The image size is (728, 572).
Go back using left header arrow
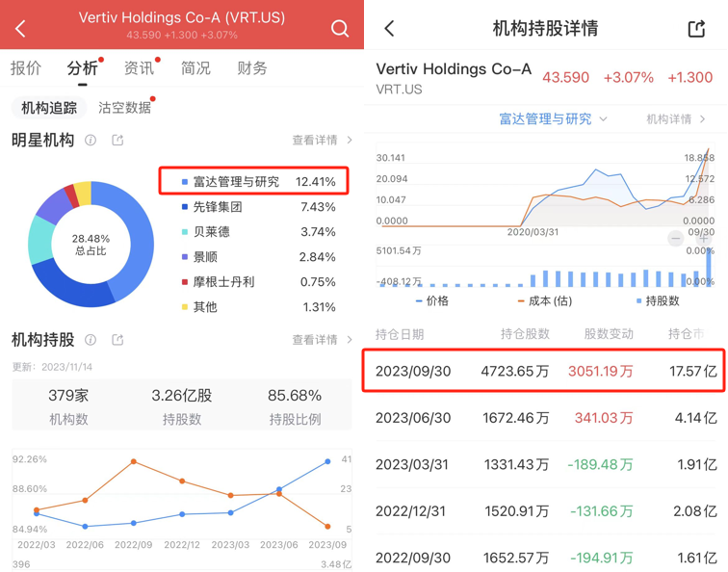(21, 28)
